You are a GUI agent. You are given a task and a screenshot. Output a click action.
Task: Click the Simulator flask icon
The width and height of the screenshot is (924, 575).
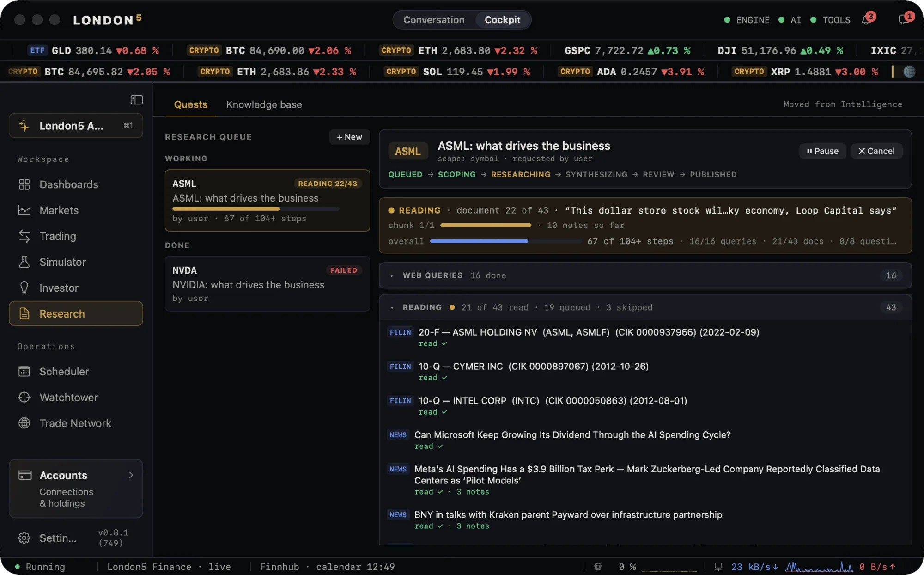pos(24,262)
